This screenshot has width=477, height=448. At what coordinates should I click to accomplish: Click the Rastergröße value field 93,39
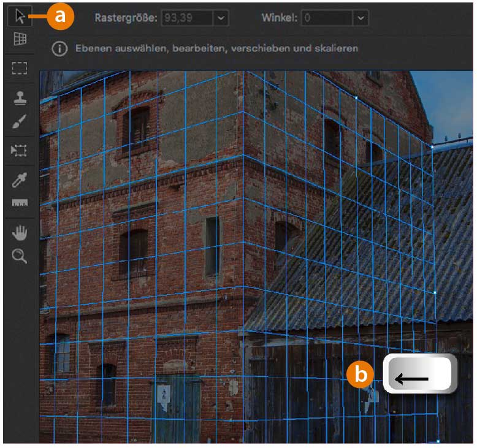(188, 18)
